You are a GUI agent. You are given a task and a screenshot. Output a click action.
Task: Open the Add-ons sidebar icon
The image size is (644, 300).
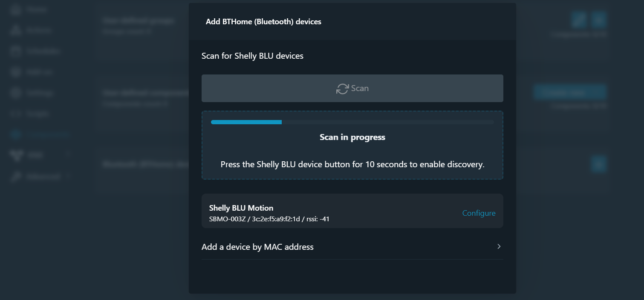coord(16,72)
